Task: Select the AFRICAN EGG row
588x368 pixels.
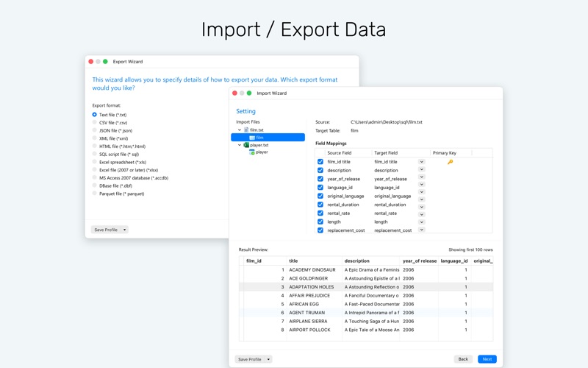Action: pyautogui.click(x=366, y=304)
